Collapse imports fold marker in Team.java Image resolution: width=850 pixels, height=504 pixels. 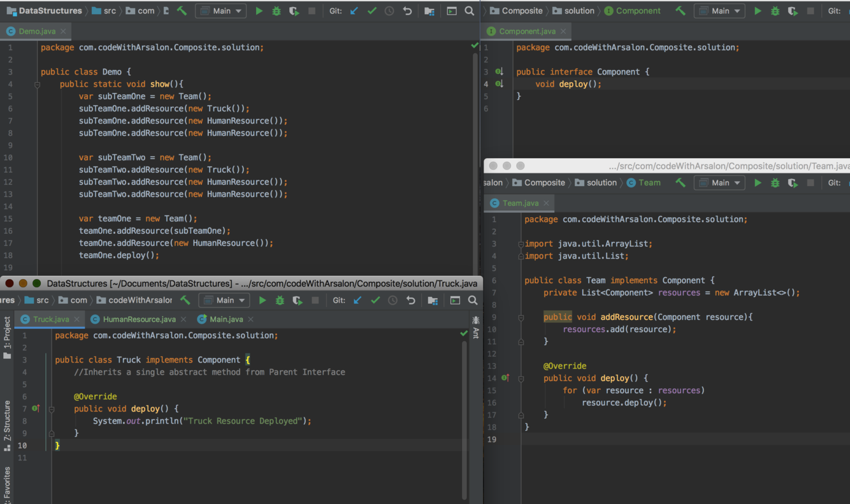tap(521, 244)
